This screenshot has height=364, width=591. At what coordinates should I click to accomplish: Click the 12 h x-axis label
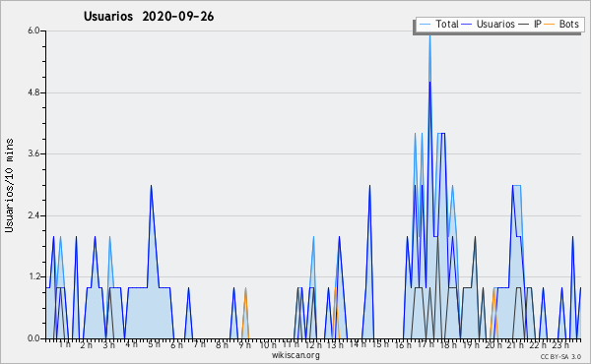point(313,344)
